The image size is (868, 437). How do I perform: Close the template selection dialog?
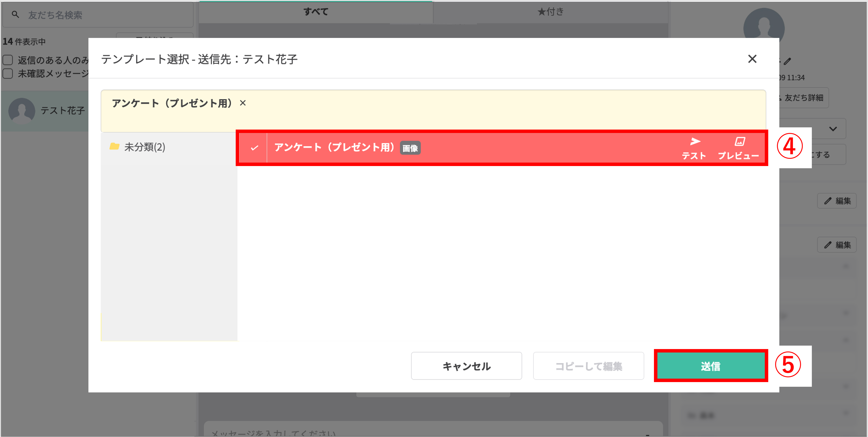(x=752, y=59)
